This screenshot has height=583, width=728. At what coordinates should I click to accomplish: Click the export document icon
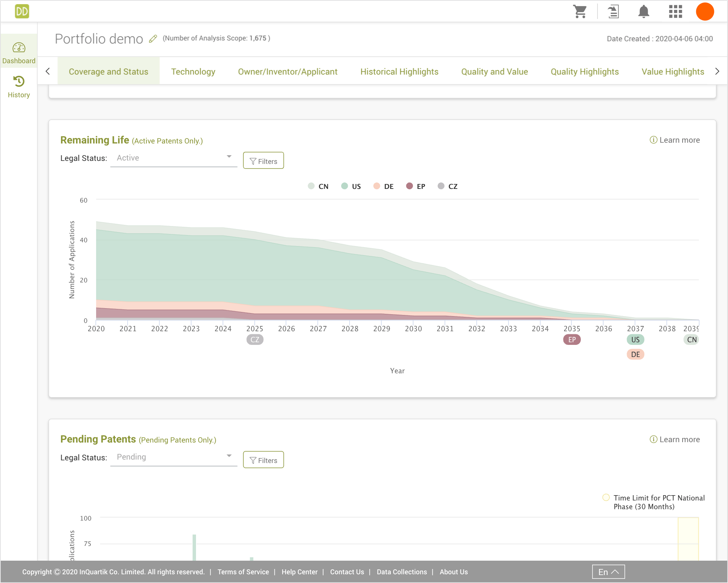tap(613, 12)
